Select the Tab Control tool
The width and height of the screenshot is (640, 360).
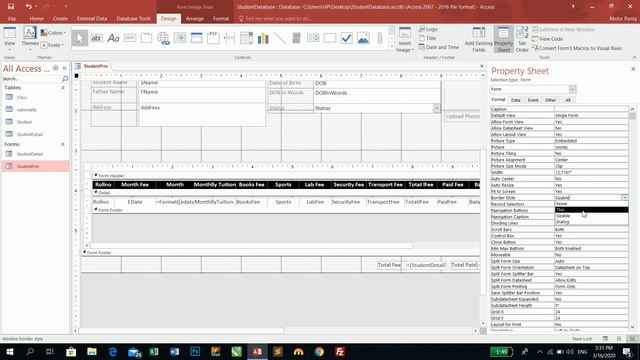147,38
